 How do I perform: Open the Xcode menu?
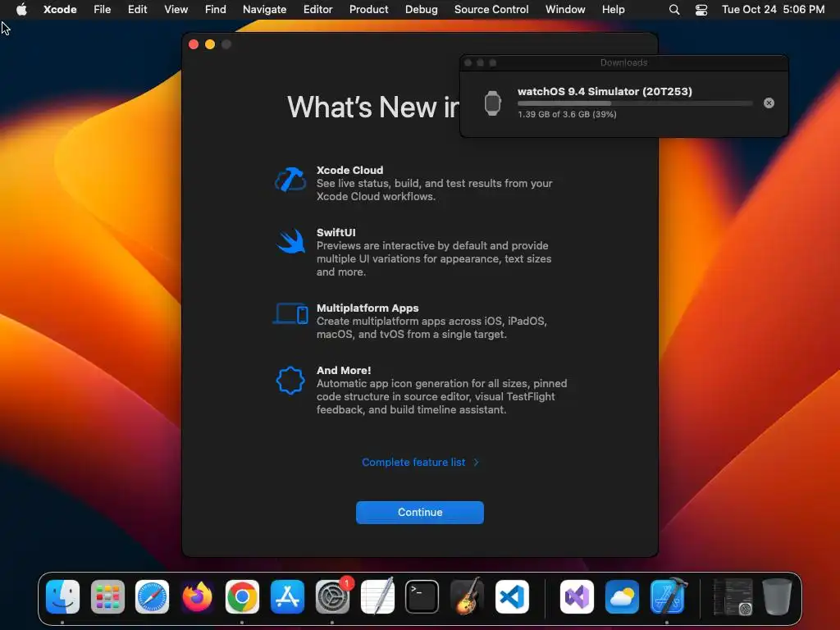pyautogui.click(x=60, y=9)
